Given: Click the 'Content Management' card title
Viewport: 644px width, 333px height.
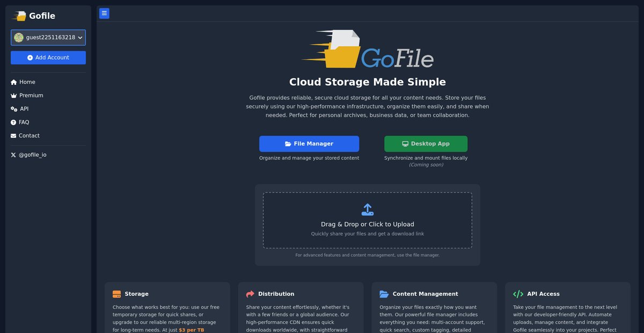Looking at the screenshot, I should [x=425, y=294].
